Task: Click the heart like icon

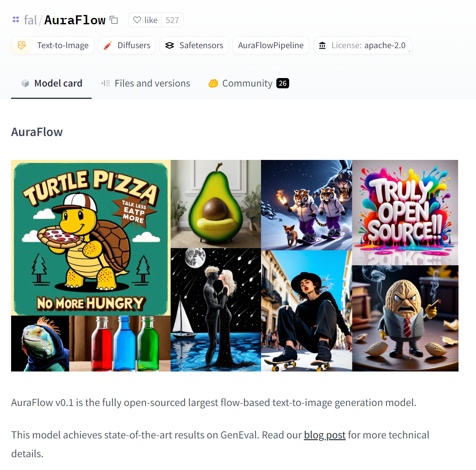Action: point(137,20)
